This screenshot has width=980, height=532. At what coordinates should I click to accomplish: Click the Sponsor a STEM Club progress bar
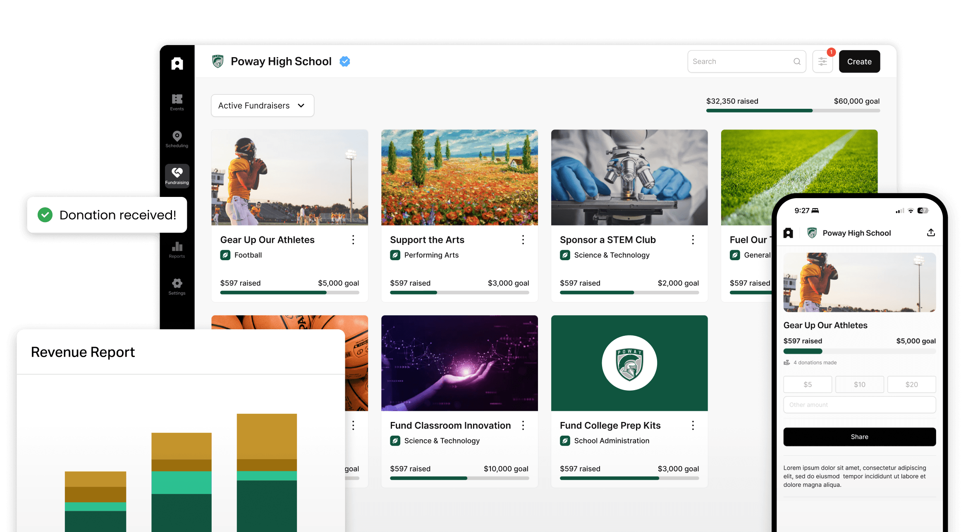pyautogui.click(x=629, y=292)
